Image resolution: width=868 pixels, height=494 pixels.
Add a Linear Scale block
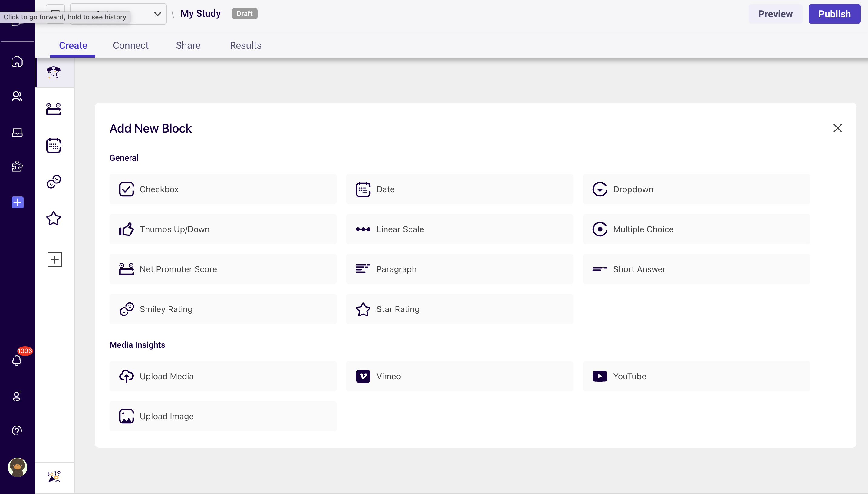(460, 229)
